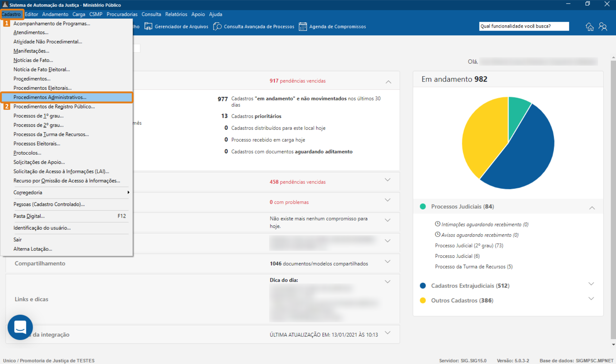Open the Gerenciador de Arquivos toolbar icon

(x=148, y=26)
